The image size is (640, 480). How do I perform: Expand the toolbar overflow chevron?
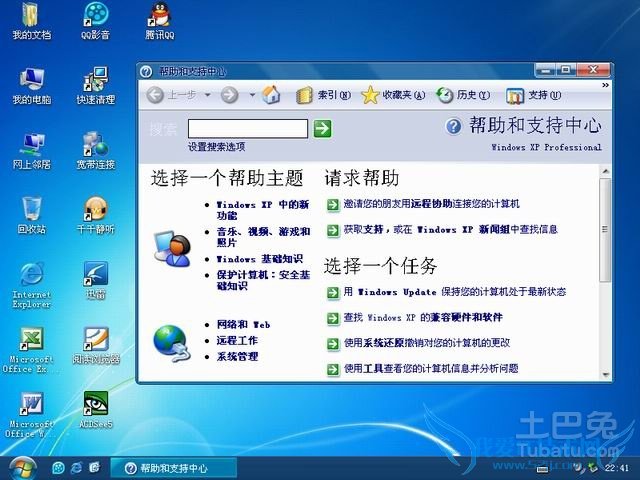pyautogui.click(x=605, y=85)
